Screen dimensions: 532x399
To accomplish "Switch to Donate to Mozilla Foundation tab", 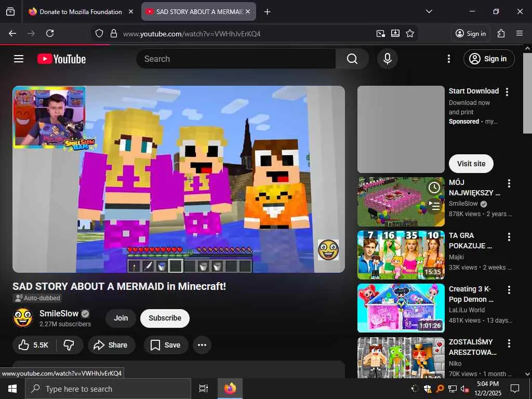I will [81, 11].
